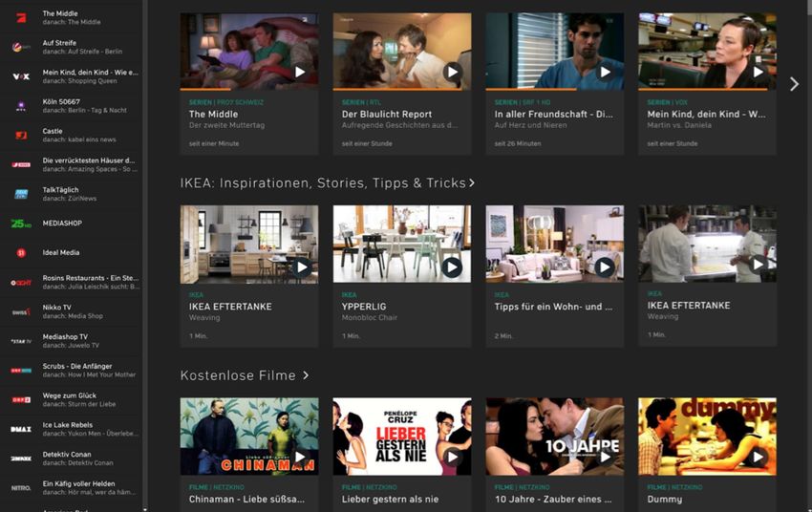Open The Middle card title
Image resolution: width=812 pixels, height=512 pixels.
click(x=213, y=114)
